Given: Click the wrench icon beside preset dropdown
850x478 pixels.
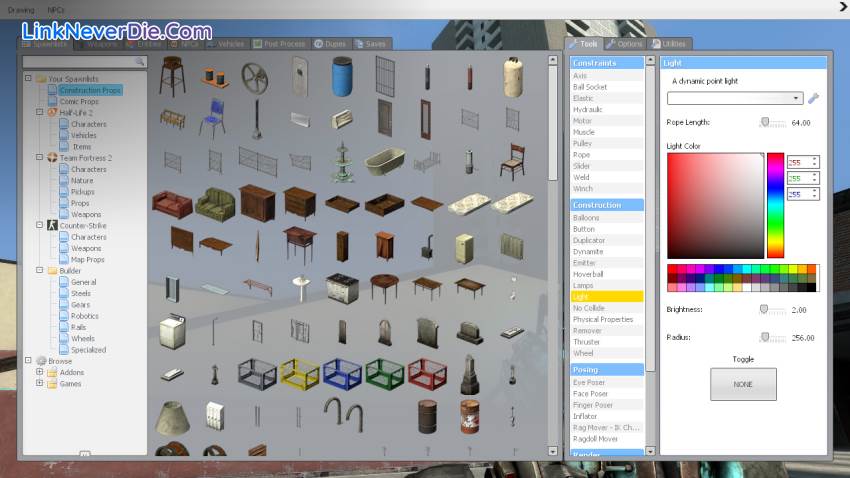Looking at the screenshot, I should 813,98.
